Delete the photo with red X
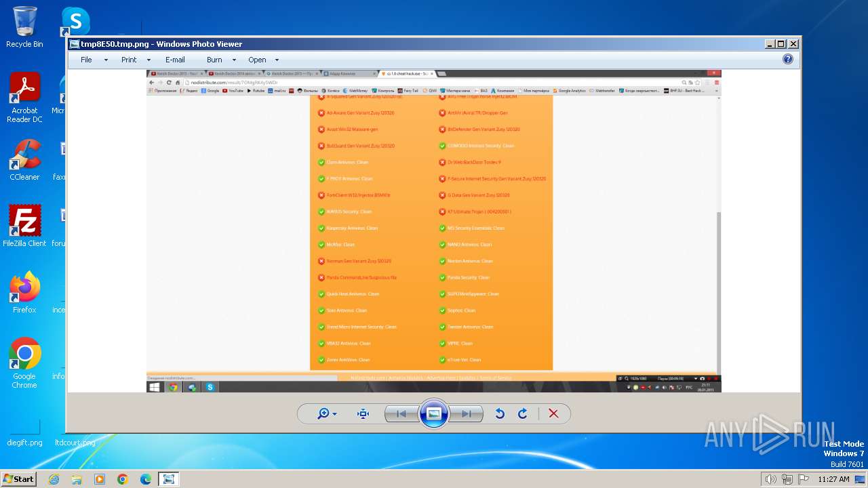Viewport: 868px width, 488px height. coord(553,413)
